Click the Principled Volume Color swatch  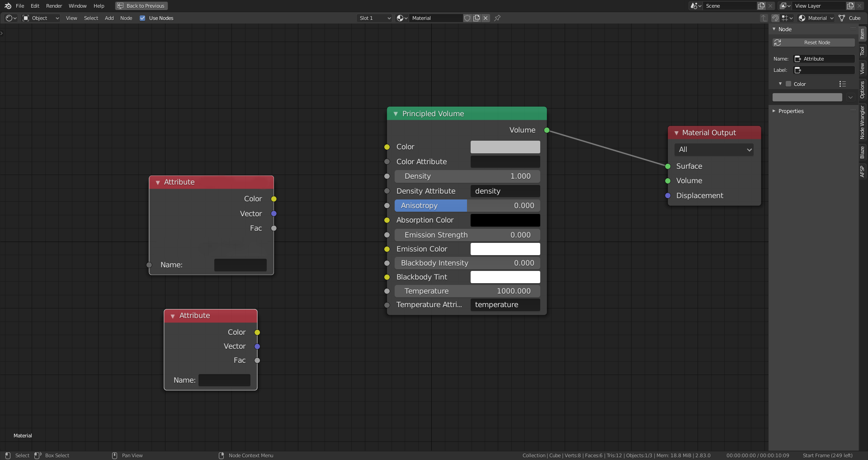(505, 147)
